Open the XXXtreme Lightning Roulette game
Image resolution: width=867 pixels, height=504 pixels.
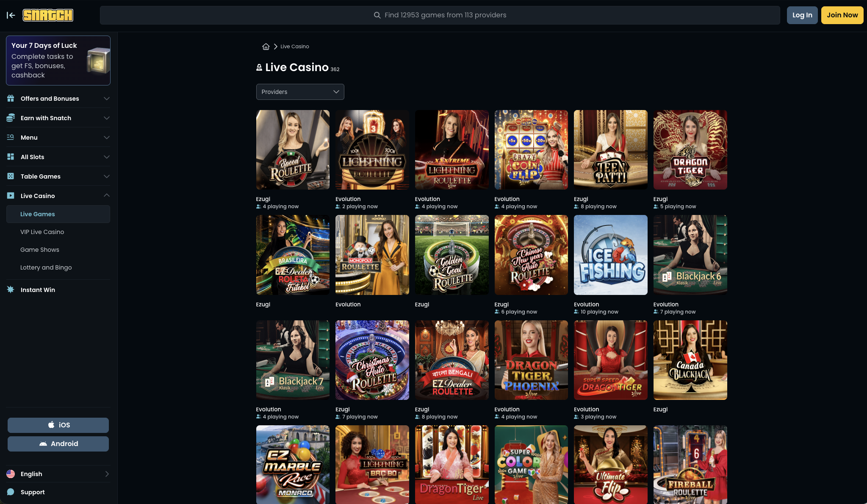coord(452,150)
